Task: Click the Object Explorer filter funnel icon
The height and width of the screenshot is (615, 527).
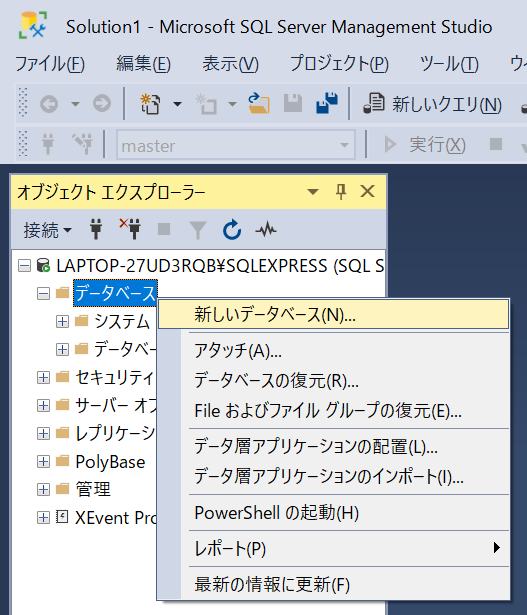Action: [x=198, y=230]
